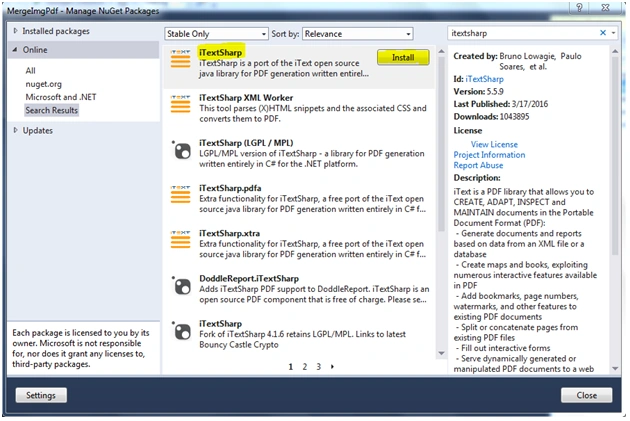Go to results page 1
This screenshot has width=630, height=421.
[290, 366]
